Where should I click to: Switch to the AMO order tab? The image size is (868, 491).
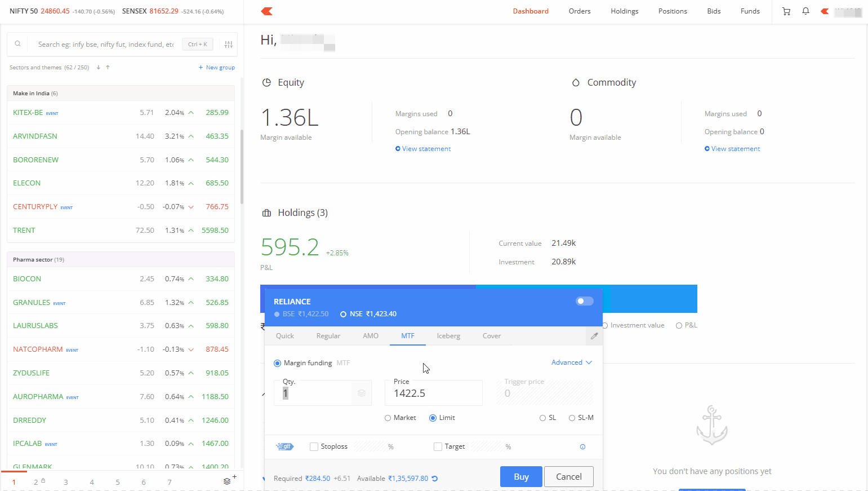coord(371,336)
